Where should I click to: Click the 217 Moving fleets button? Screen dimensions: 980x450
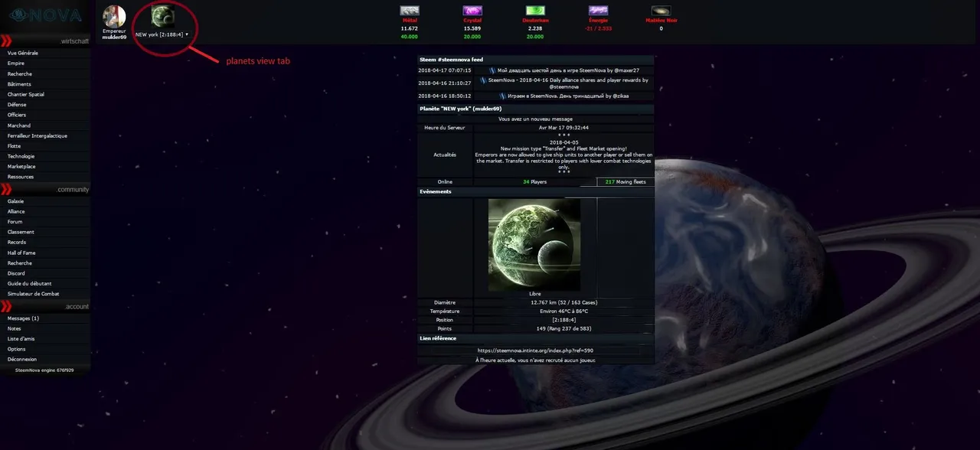625,182
